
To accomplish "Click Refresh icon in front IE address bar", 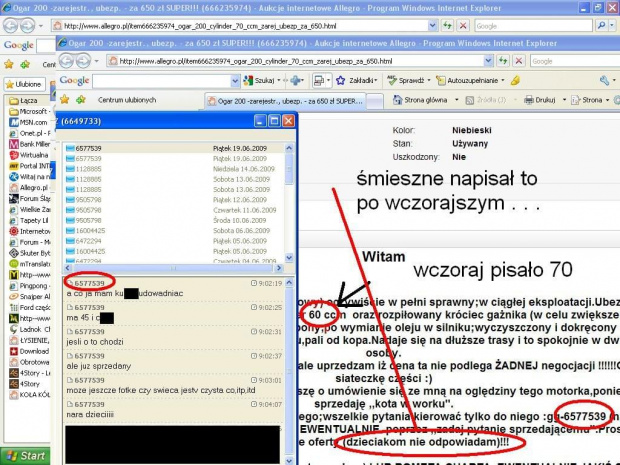I will click(503, 61).
